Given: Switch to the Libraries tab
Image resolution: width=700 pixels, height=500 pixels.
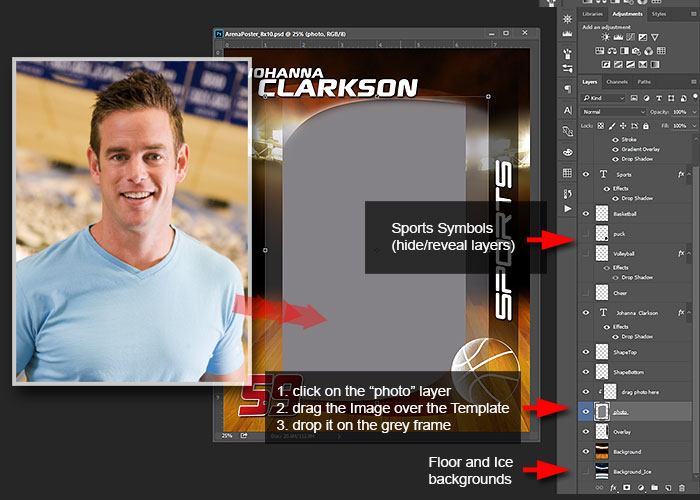Looking at the screenshot, I should (x=592, y=14).
